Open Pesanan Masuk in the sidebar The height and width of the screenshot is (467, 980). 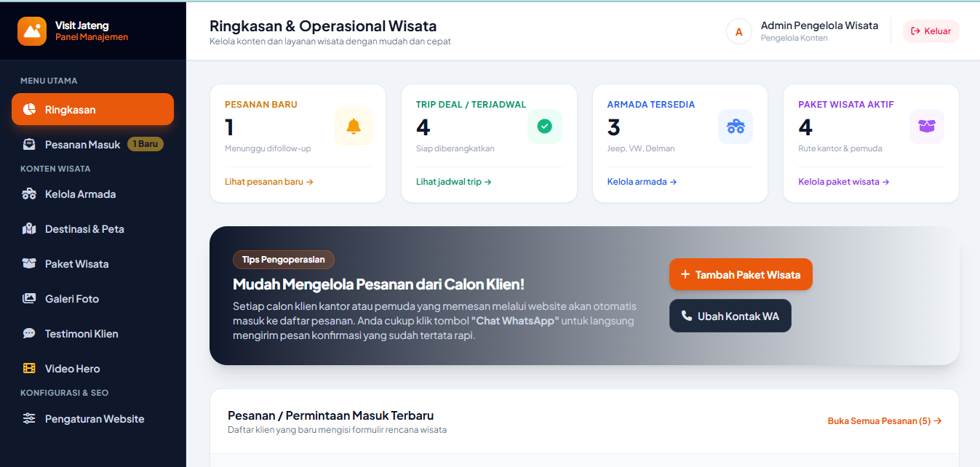[x=93, y=144]
